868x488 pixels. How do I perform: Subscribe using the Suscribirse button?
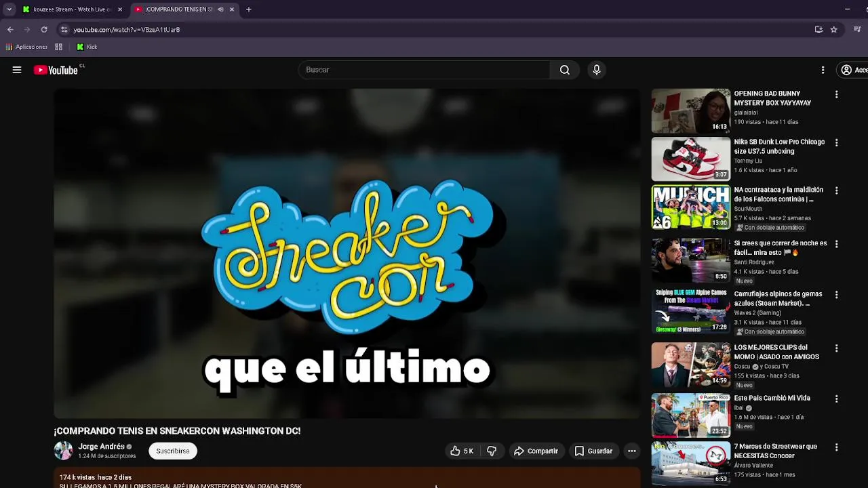pos(173,451)
